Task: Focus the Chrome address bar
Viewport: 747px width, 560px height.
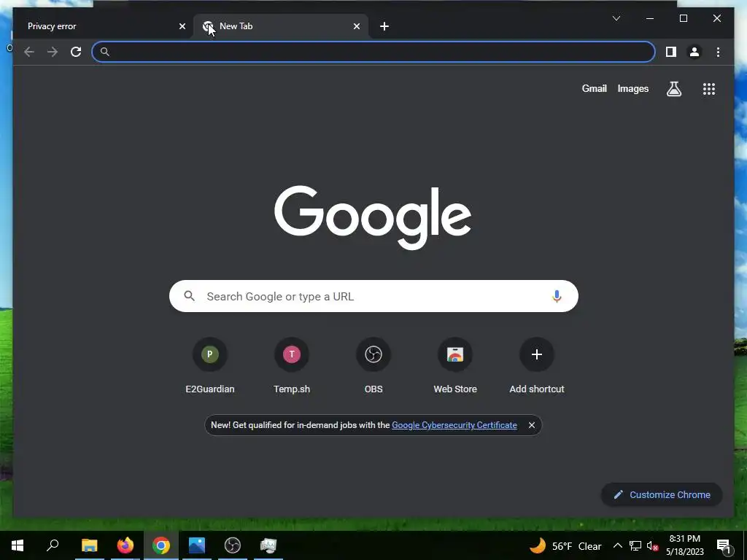Action: coord(373,52)
